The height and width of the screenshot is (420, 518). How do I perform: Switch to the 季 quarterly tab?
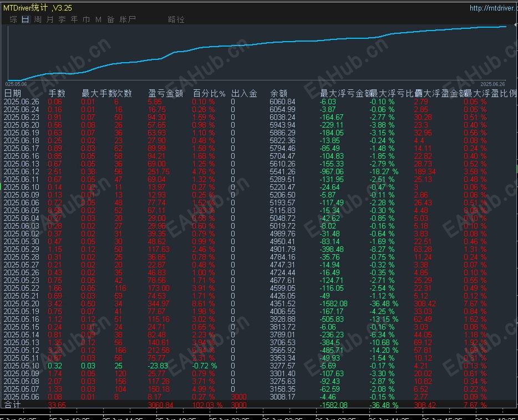62,19
